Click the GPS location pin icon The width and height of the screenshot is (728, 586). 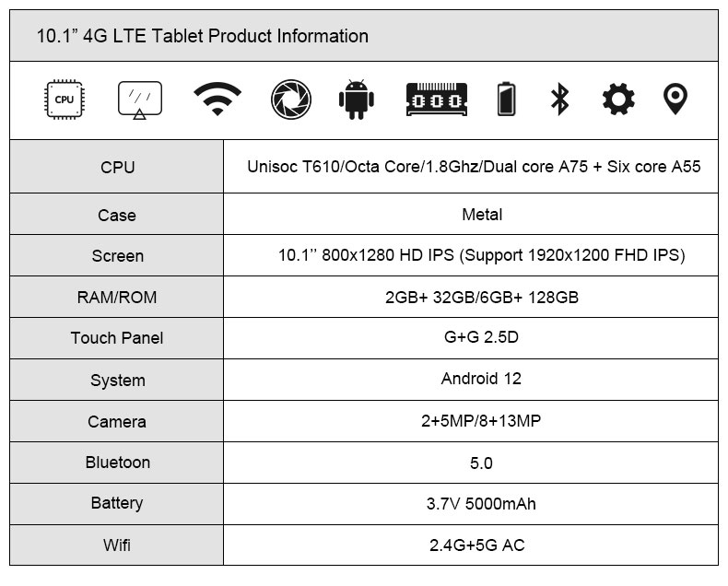pyautogui.click(x=675, y=99)
